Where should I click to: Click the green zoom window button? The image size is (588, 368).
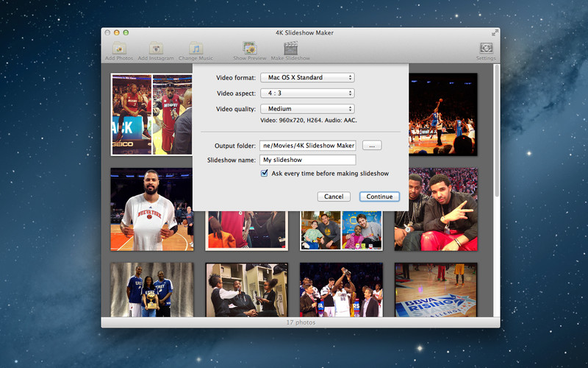pyautogui.click(x=126, y=32)
